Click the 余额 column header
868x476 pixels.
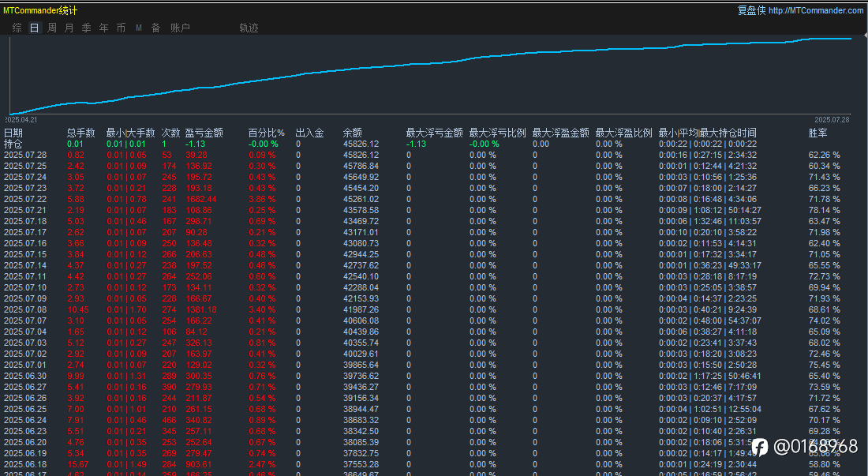(x=353, y=133)
